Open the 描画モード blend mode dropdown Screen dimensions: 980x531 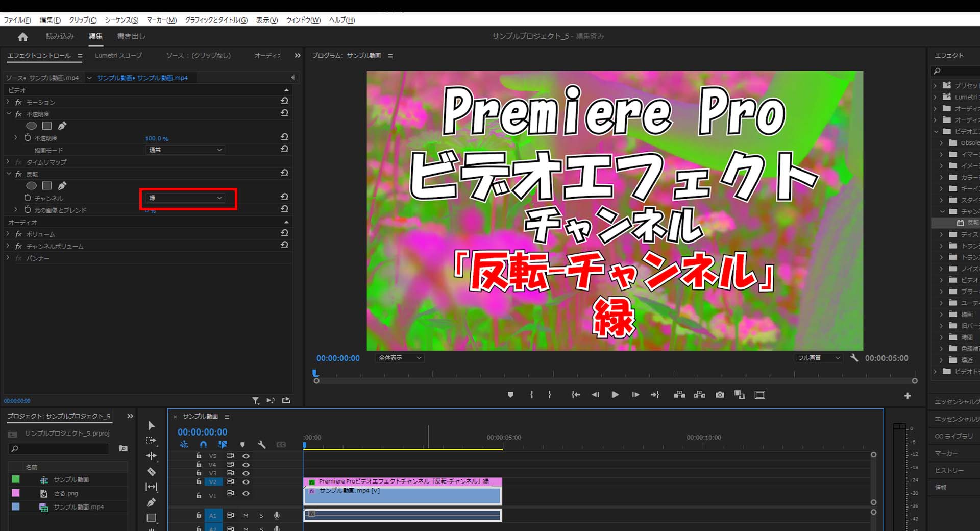click(185, 150)
